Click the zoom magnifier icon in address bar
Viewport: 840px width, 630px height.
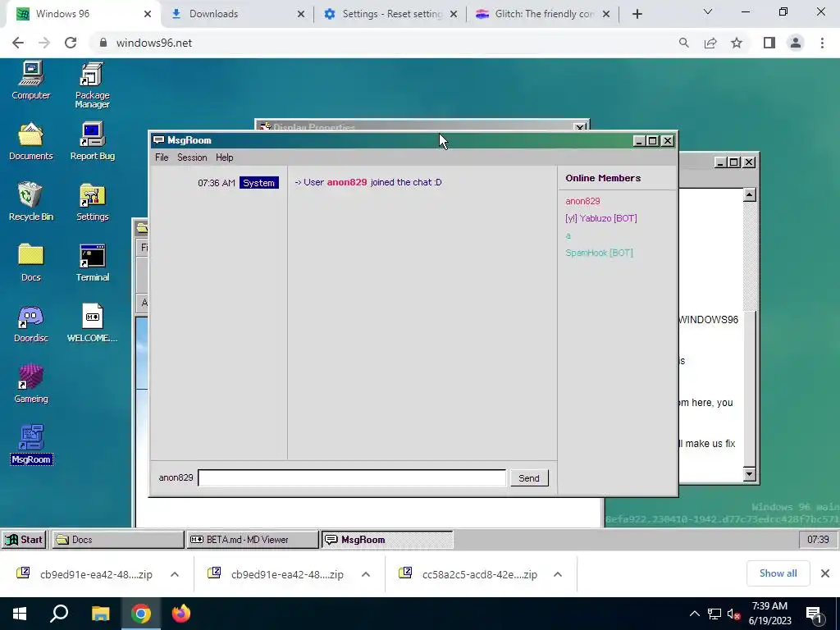pyautogui.click(x=683, y=43)
